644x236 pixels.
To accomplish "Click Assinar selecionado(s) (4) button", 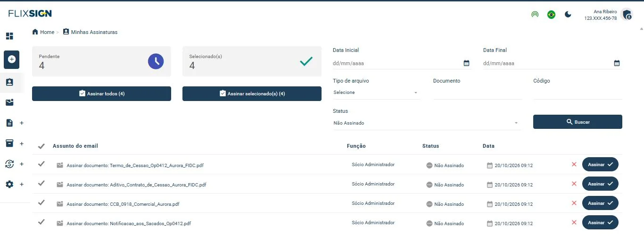I will tap(252, 93).
